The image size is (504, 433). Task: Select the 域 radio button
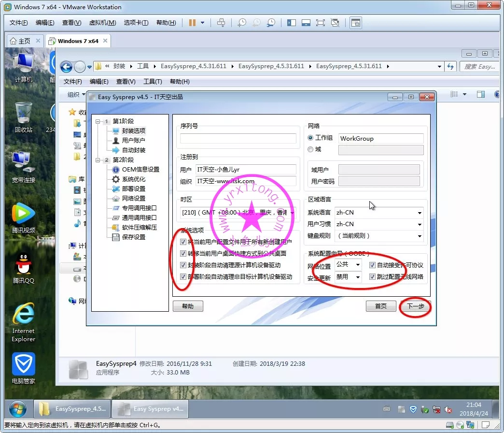[x=310, y=149]
